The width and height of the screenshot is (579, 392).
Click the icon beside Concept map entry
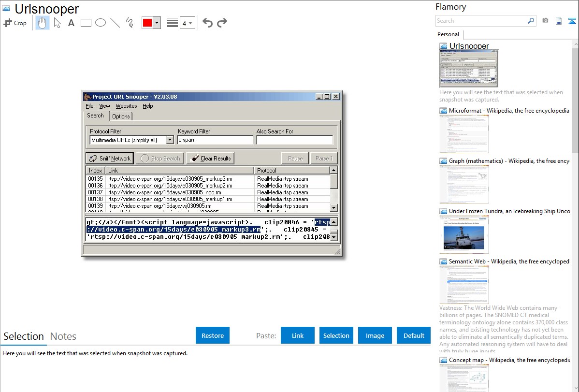click(443, 360)
